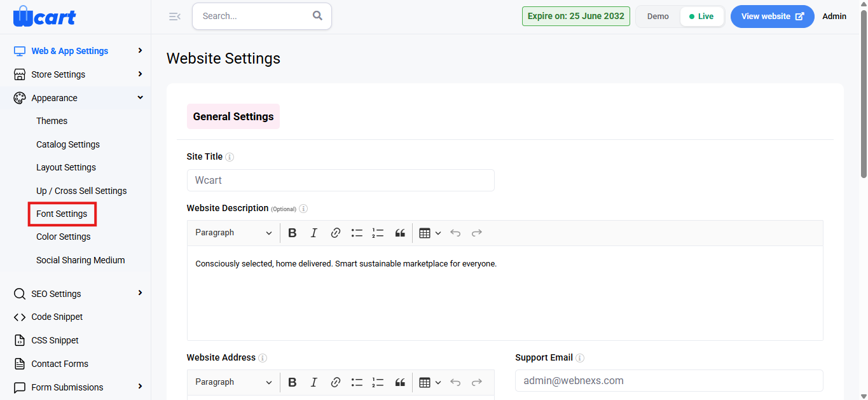Click the page vertical scrollbar
The height and width of the screenshot is (400, 868).
coord(864,95)
